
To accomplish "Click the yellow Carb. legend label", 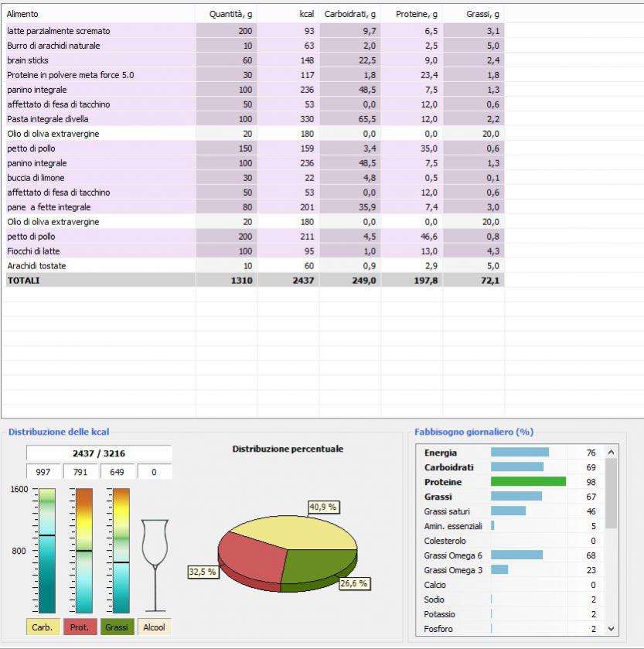I will click(43, 627).
